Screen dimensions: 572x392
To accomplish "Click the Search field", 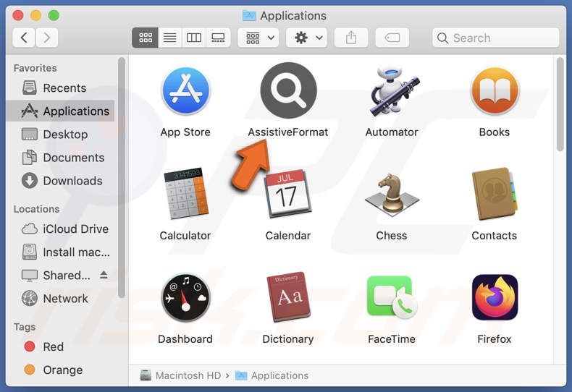I will pyautogui.click(x=496, y=38).
